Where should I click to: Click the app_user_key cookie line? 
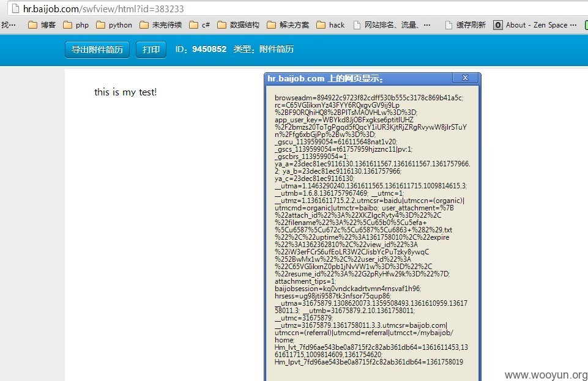click(344, 120)
